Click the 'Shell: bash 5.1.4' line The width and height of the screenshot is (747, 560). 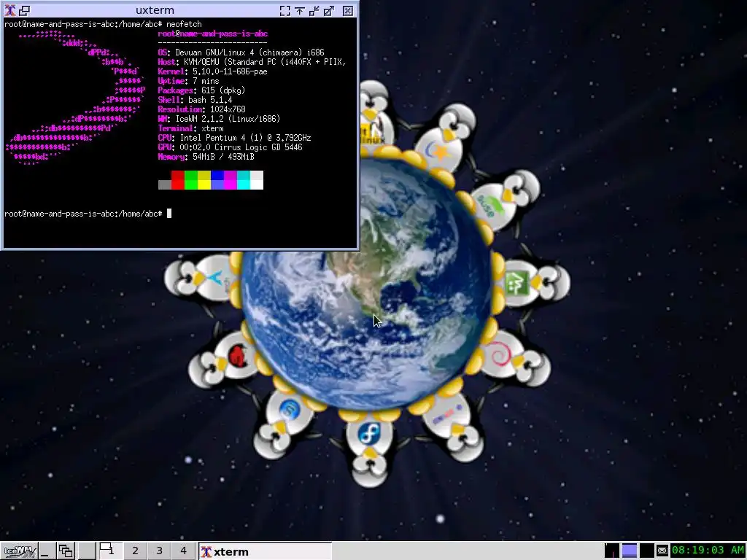[x=195, y=100]
